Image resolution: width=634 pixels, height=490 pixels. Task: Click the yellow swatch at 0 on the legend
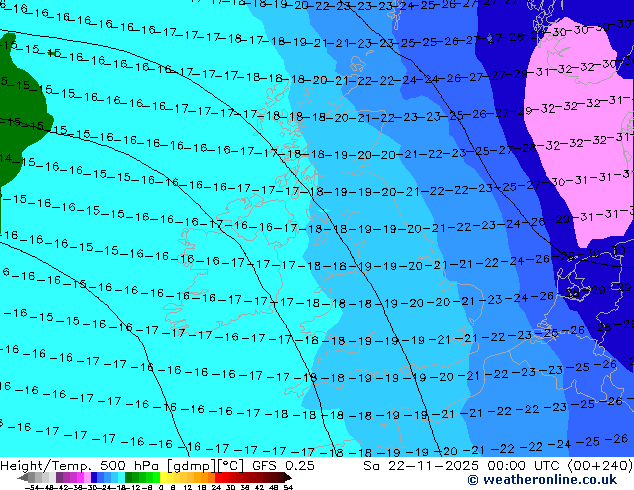pyautogui.click(x=163, y=477)
